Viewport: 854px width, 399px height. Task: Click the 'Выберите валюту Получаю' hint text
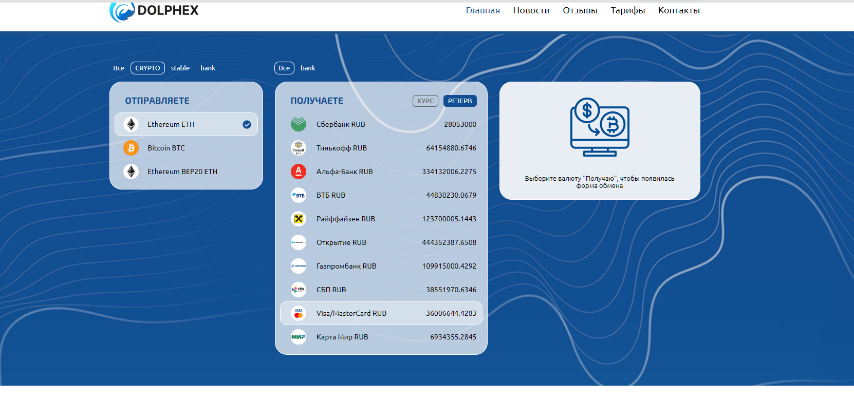600,182
